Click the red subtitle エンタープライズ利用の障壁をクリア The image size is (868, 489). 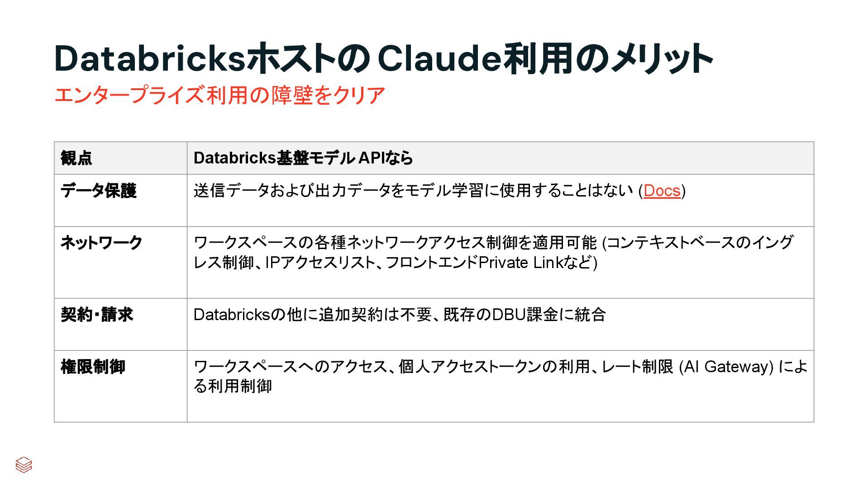pos(219,96)
